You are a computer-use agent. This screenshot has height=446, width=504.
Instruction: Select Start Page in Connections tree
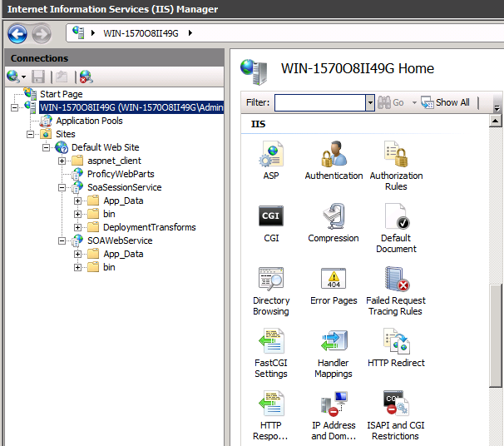pos(61,94)
